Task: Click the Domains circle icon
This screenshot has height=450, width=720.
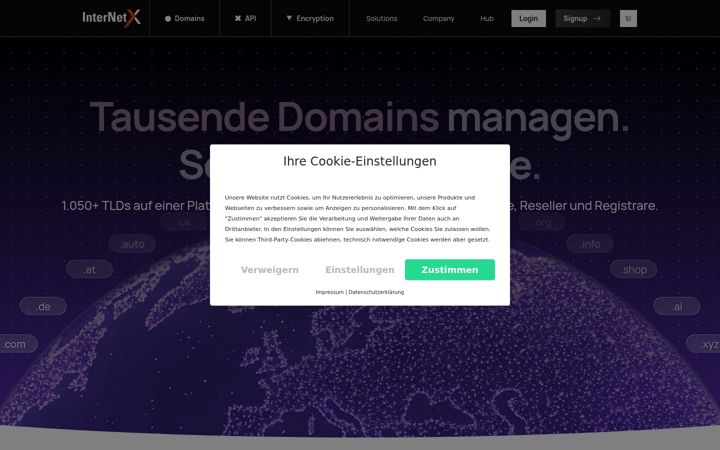Action: [x=168, y=19]
